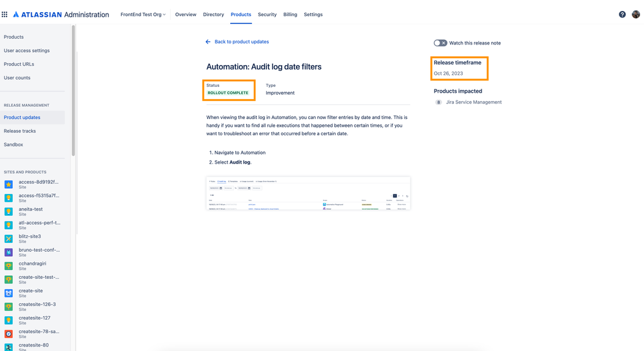
Task: Open Release tracks
Action: 20,131
